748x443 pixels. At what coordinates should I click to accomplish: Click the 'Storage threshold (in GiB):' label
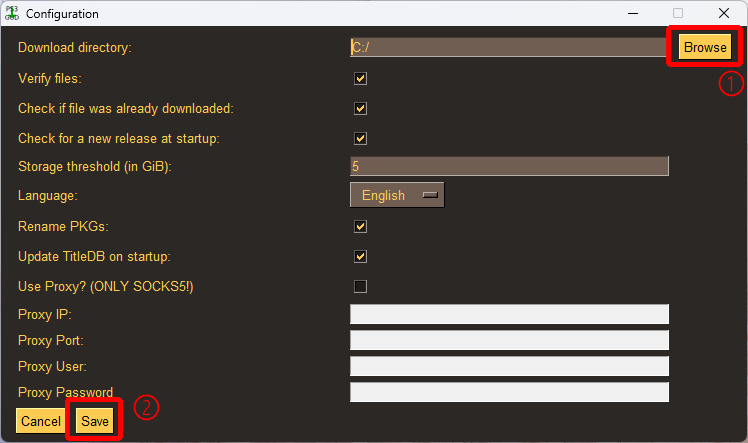pos(95,166)
